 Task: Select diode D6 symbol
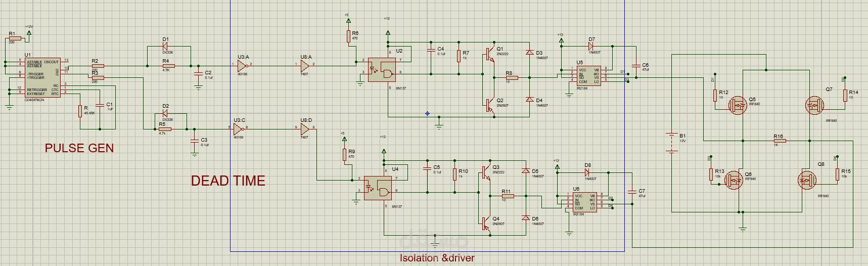point(525,218)
